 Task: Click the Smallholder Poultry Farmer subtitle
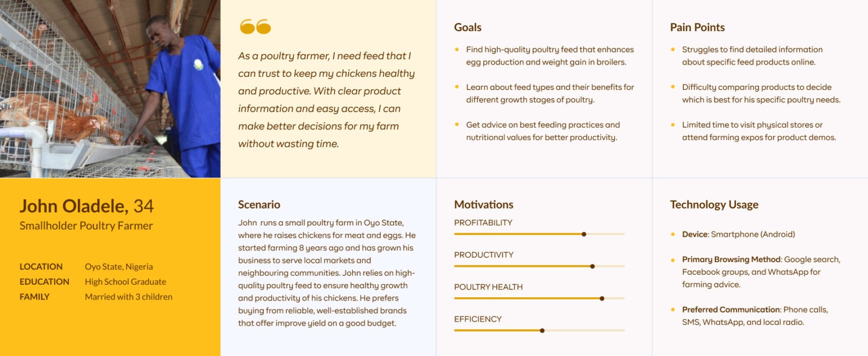pos(86,226)
